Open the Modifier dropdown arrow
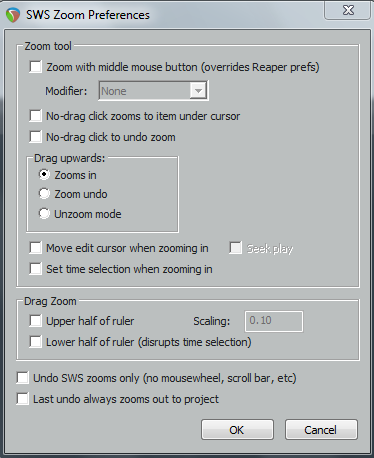Viewport: 374px width, 458px height. pos(198,91)
